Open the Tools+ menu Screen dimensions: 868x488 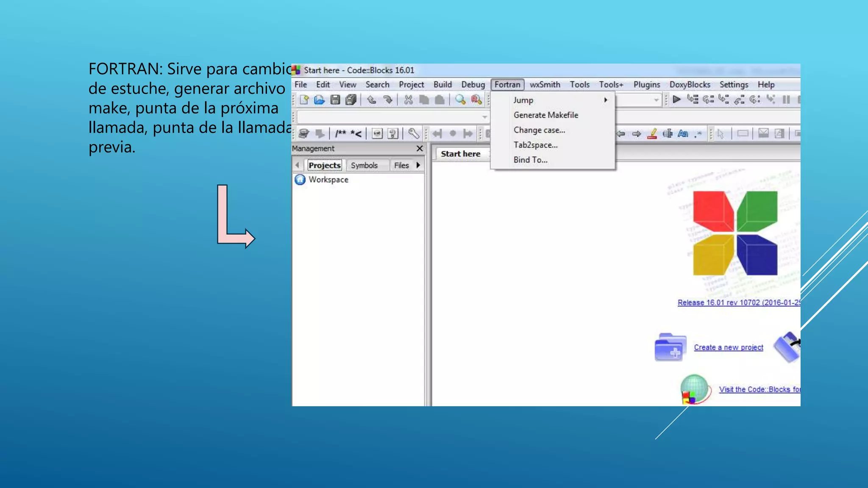click(x=611, y=84)
